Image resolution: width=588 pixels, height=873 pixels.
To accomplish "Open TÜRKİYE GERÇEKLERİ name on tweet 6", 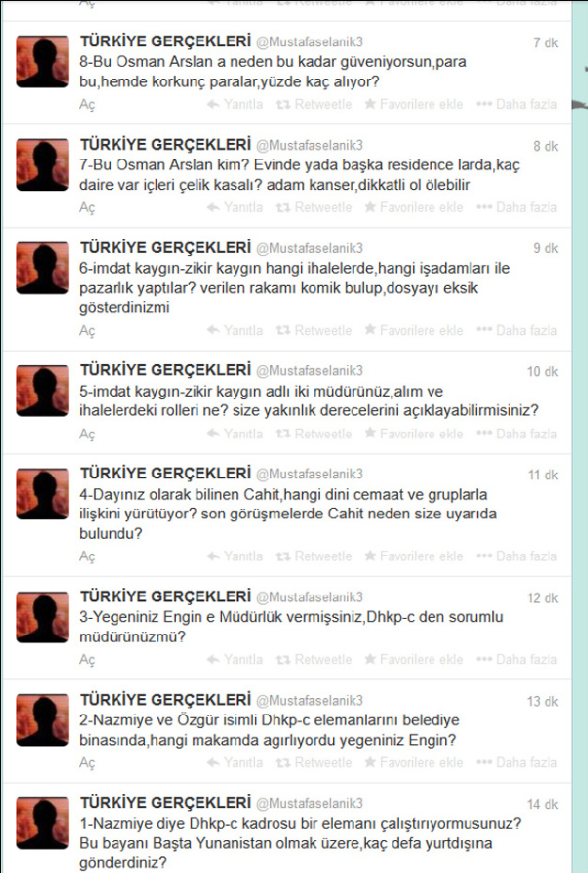I will tap(166, 247).
